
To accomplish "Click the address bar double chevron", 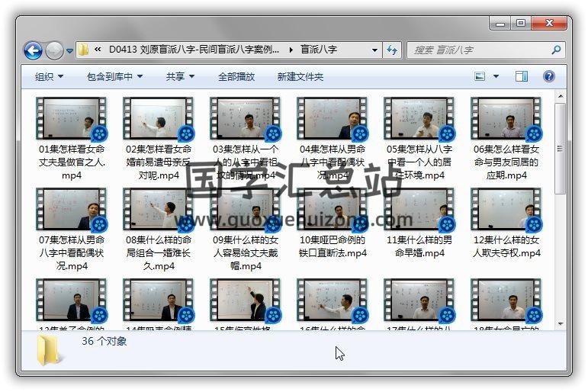I will (x=98, y=50).
